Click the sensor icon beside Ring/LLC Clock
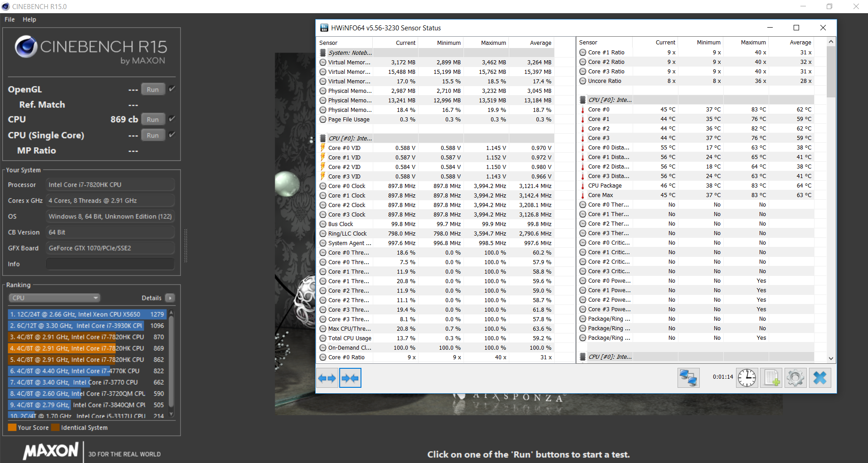The image size is (868, 463). tap(323, 234)
